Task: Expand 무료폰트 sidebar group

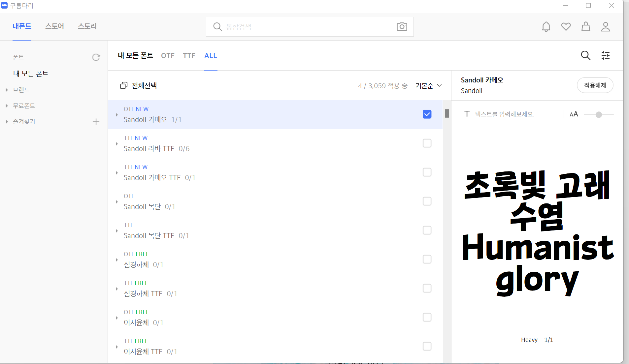Action: (x=7, y=106)
